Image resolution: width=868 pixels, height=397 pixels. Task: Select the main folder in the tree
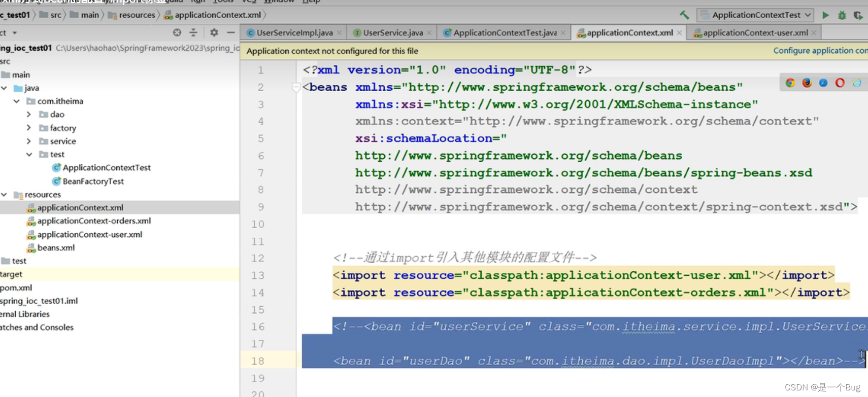click(16, 75)
